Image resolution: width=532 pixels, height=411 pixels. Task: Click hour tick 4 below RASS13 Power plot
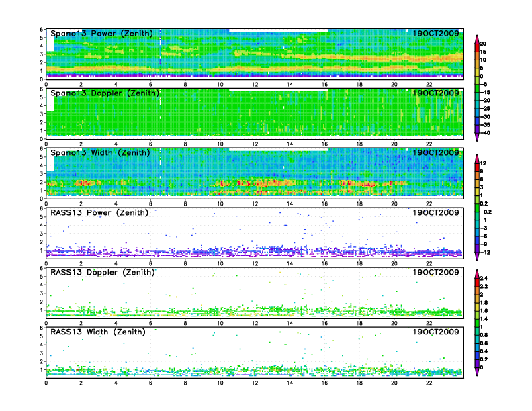point(116,263)
